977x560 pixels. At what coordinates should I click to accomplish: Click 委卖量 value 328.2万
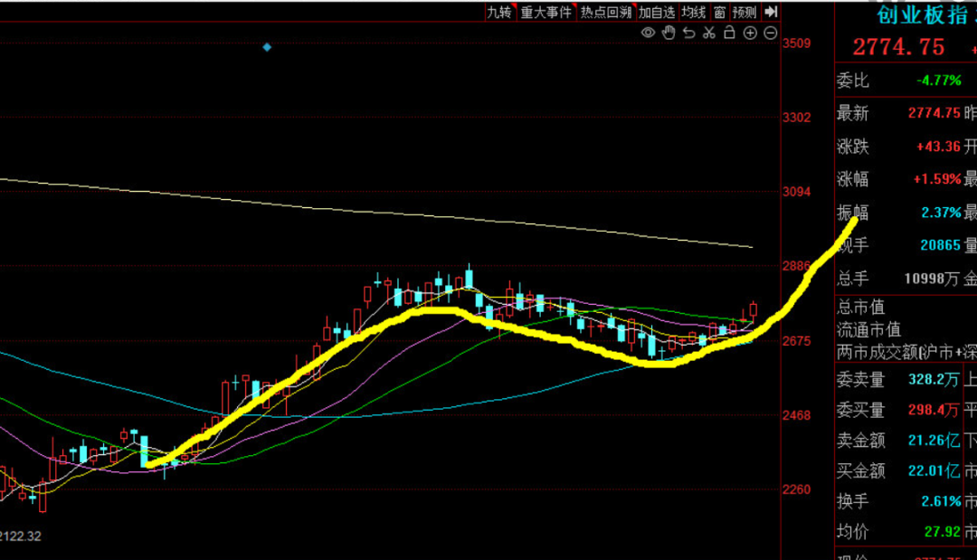tap(934, 379)
